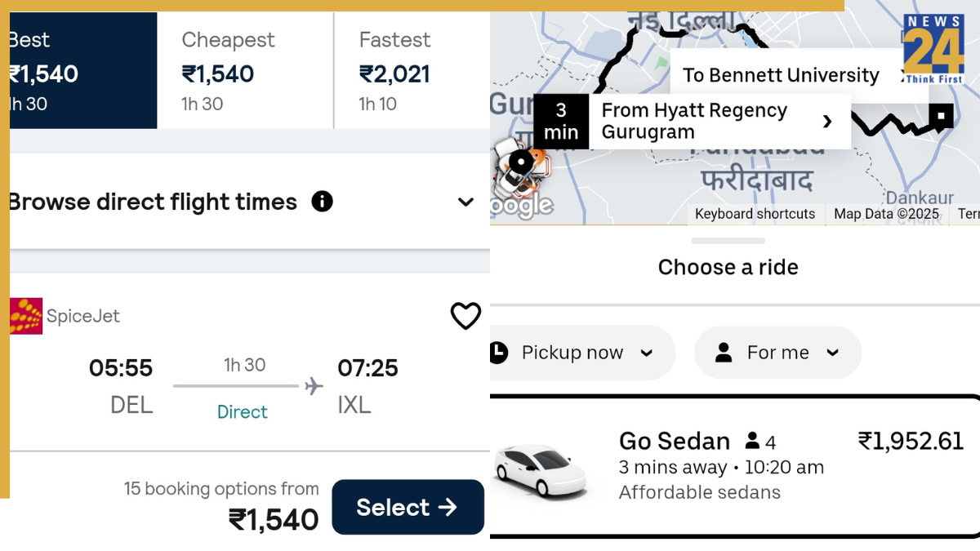Expand Browse direct flight times section
The image size is (980, 551).
pos(465,202)
